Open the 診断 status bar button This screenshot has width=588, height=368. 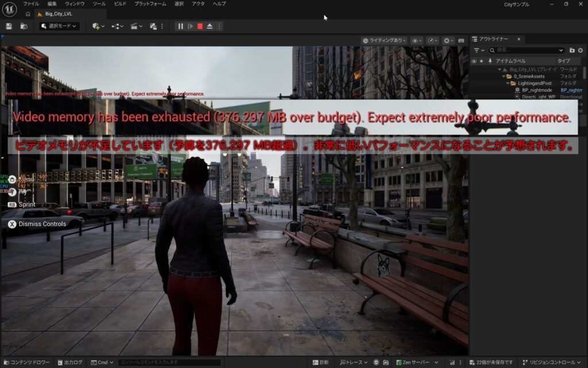point(320,362)
